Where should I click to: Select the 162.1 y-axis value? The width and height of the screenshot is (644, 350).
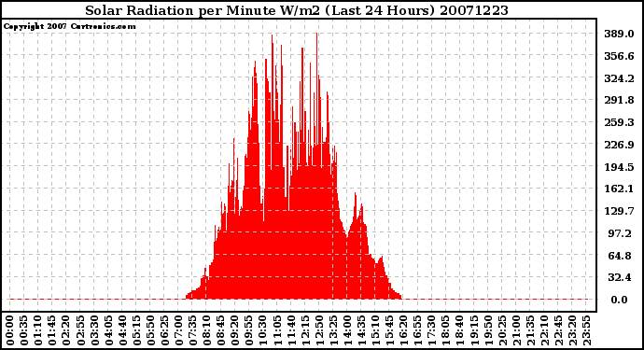click(x=619, y=189)
